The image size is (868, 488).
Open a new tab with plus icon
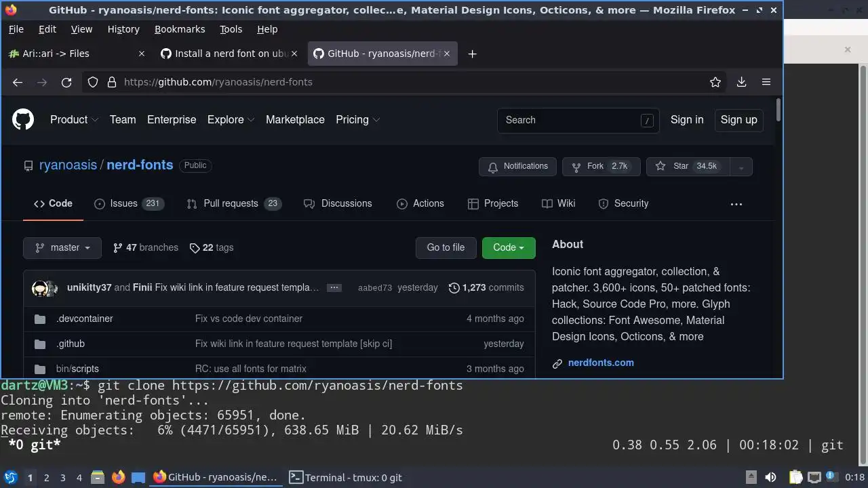click(x=473, y=54)
